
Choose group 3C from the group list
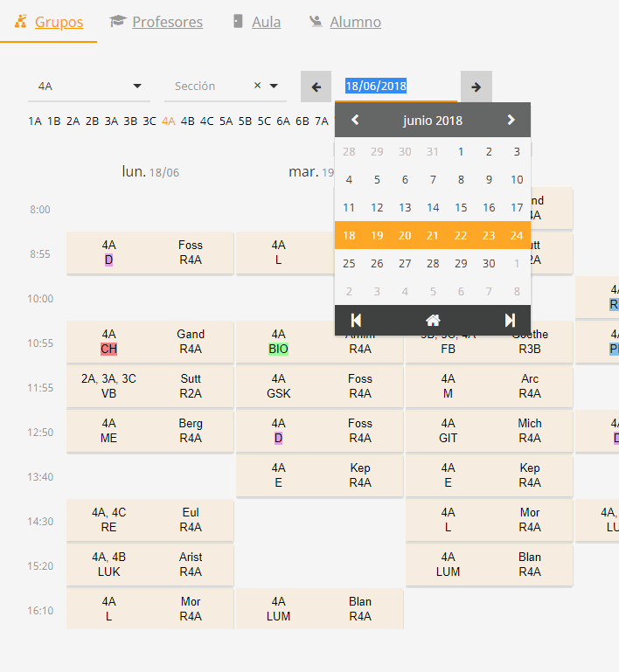(x=150, y=121)
